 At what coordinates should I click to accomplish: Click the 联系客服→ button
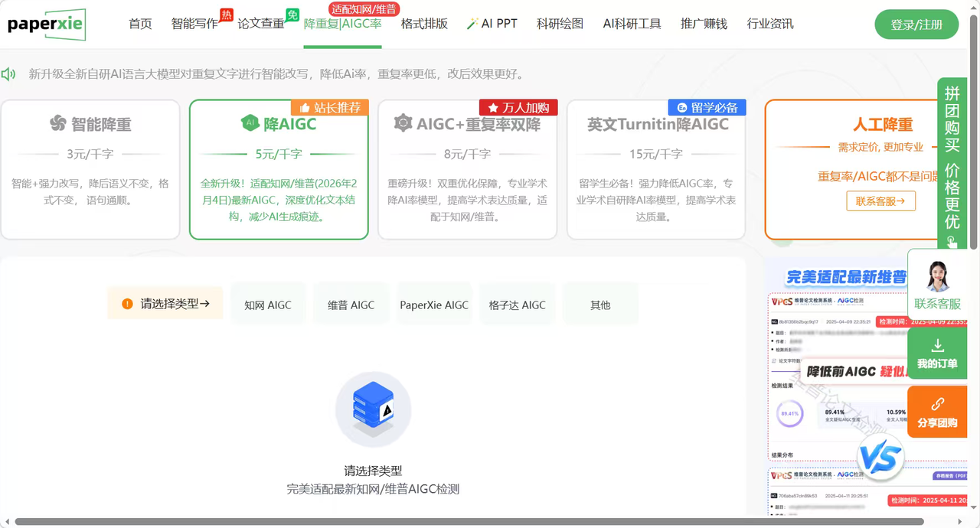pyautogui.click(x=880, y=201)
